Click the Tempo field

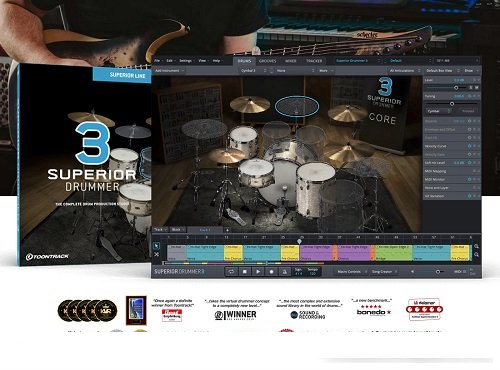click(313, 272)
